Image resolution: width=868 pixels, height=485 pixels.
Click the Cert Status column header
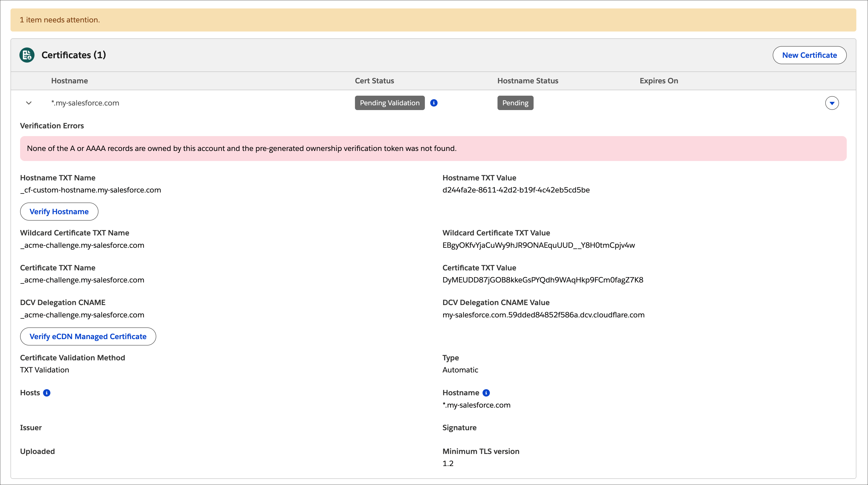tap(374, 81)
